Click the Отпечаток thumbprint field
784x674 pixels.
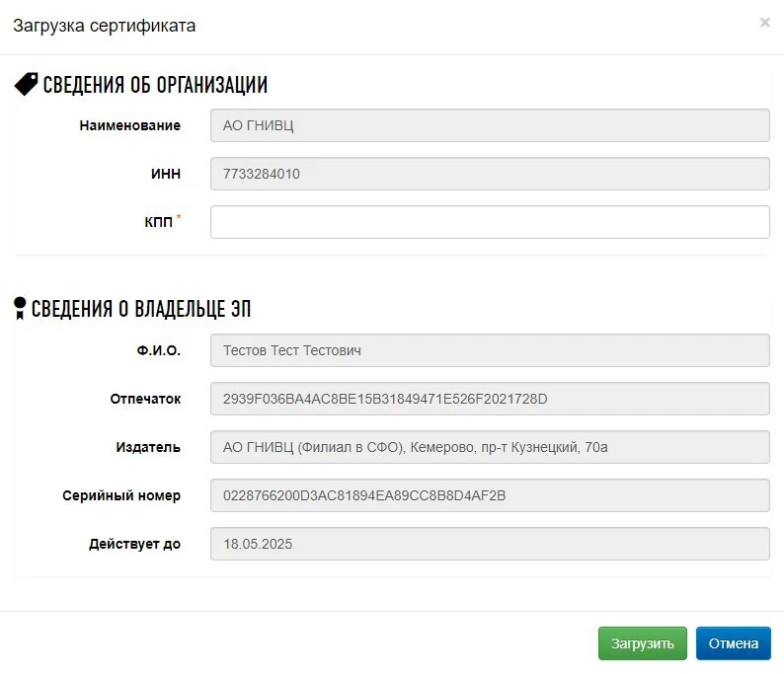490,399
